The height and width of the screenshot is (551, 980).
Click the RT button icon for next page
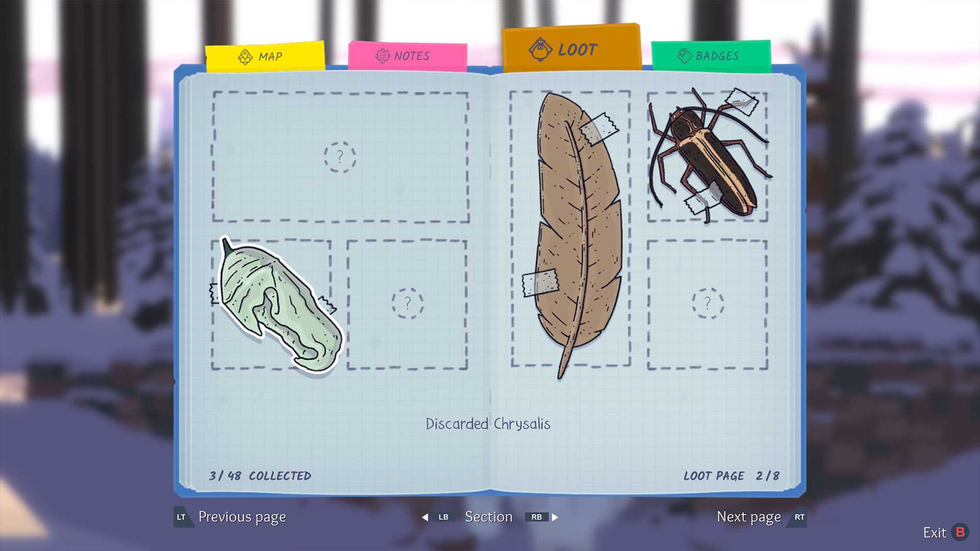pyautogui.click(x=799, y=517)
